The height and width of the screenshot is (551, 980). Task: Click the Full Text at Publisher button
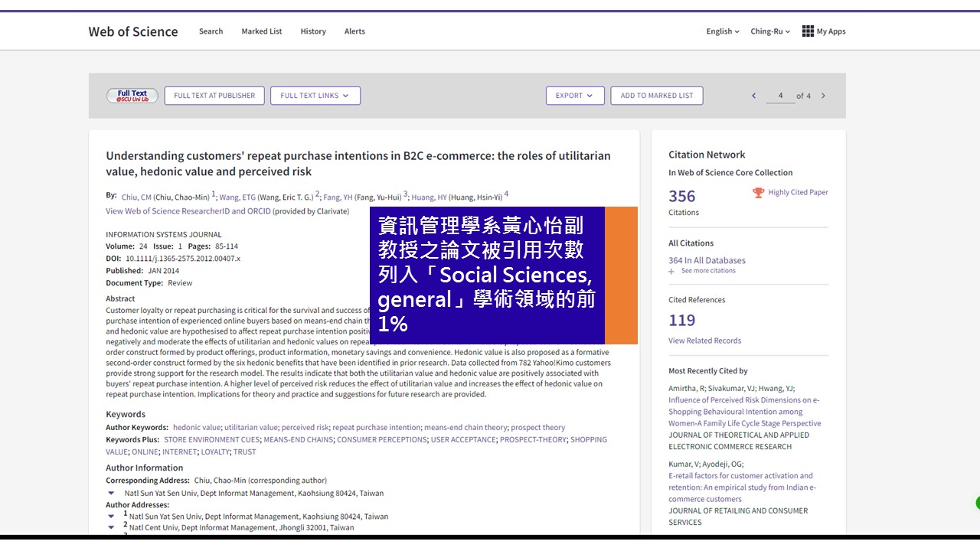click(214, 96)
